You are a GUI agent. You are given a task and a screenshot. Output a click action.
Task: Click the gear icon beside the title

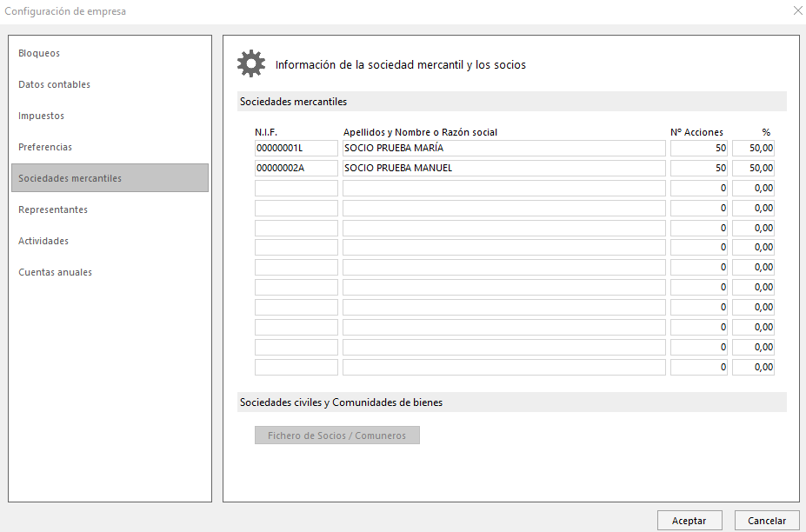point(251,63)
